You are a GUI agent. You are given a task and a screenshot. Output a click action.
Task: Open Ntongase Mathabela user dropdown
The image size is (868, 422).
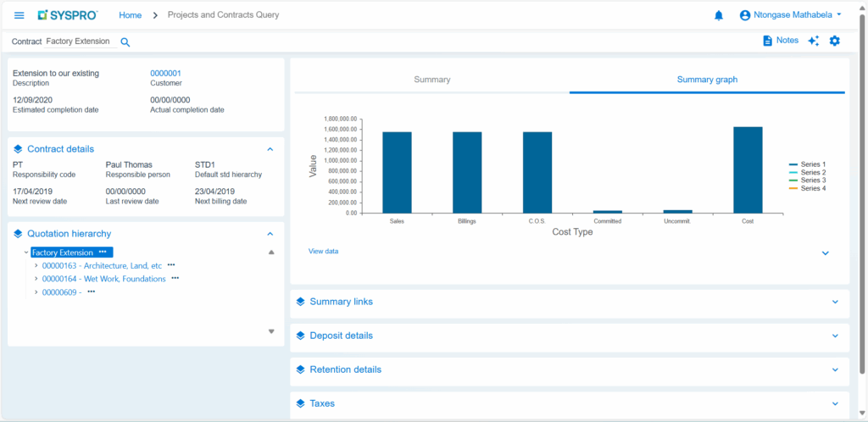[791, 15]
